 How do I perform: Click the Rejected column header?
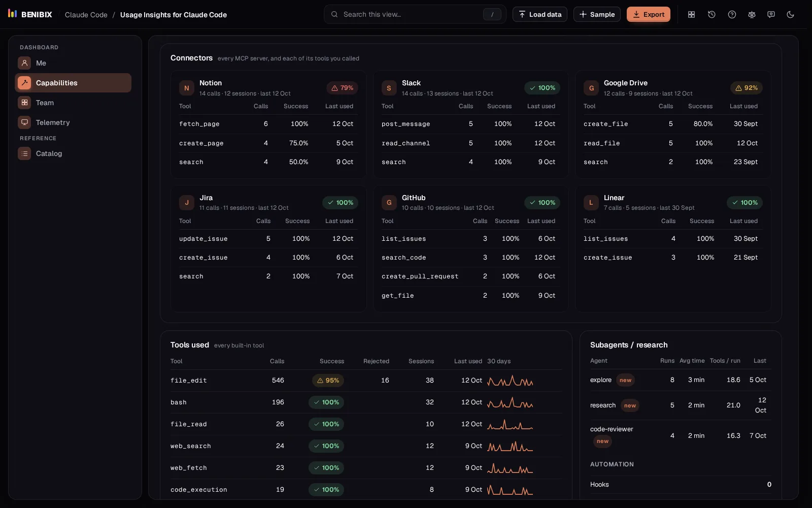click(x=376, y=361)
